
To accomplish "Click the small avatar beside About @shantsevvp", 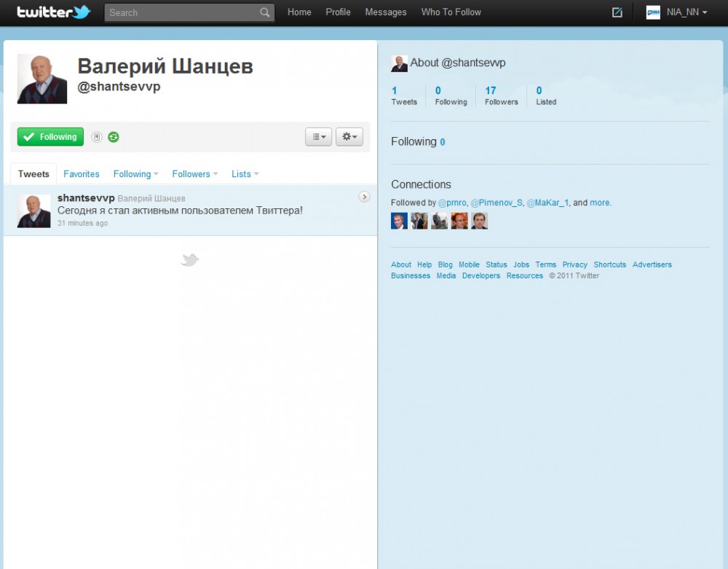I will [399, 63].
